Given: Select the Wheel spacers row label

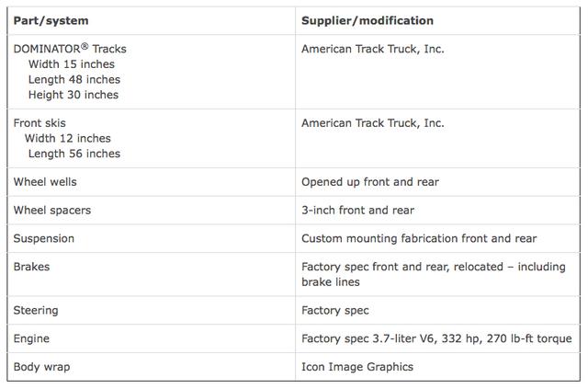Looking at the screenshot, I should click(52, 211).
